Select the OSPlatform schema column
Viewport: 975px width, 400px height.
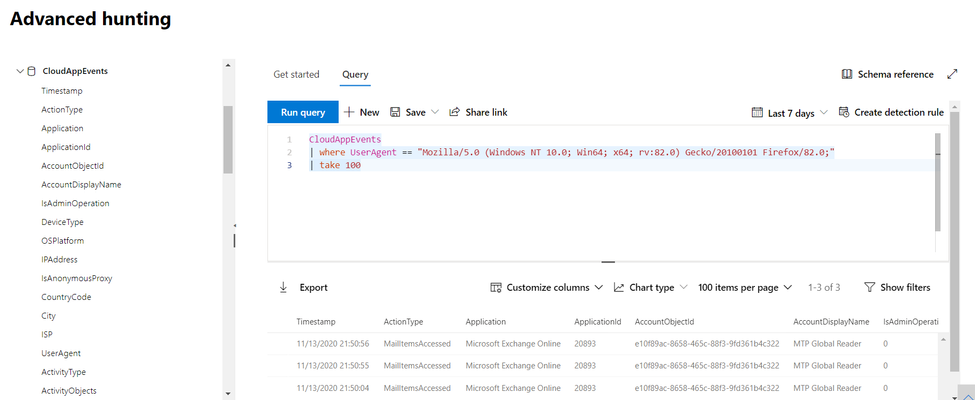[x=62, y=241]
